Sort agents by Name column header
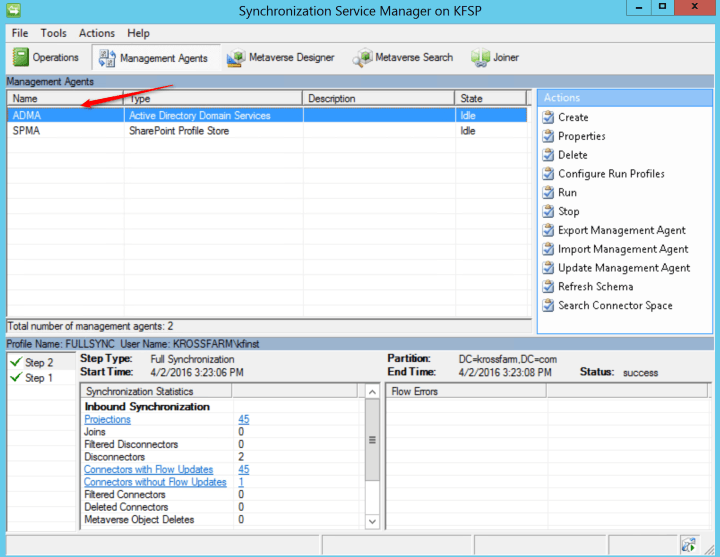Image resolution: width=720 pixels, height=557 pixels. click(x=65, y=98)
